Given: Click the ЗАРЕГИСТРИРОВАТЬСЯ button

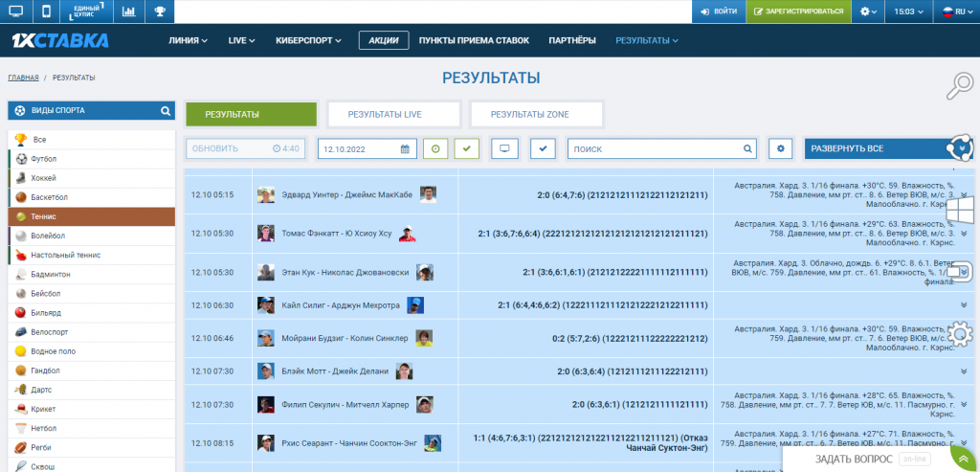Looking at the screenshot, I should pyautogui.click(x=798, y=11).
